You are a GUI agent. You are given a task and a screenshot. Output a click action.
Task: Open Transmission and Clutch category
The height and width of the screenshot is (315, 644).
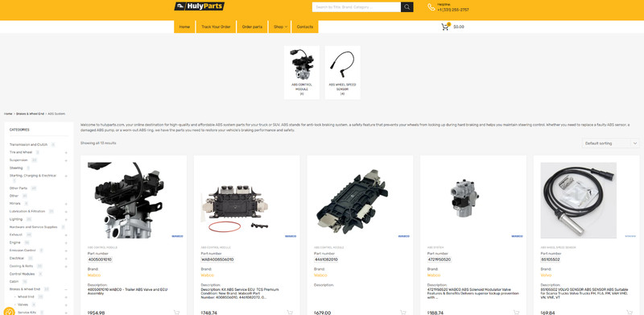tap(28, 145)
